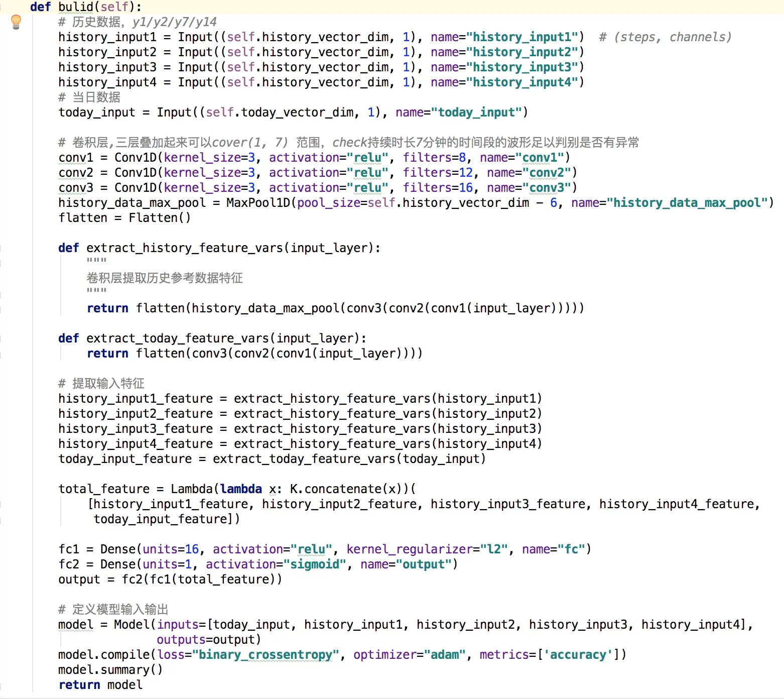The height and width of the screenshot is (699, 784).
Task: Click the comment starting '# 卷积层,三层叠加起来'
Action: tap(349, 143)
